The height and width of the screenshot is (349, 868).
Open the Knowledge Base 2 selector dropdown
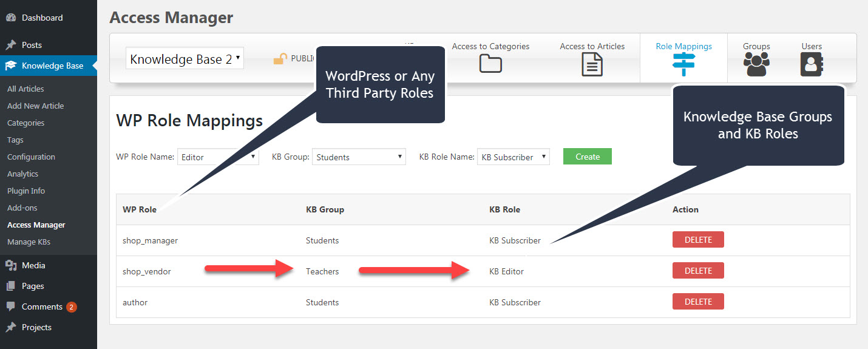185,58
